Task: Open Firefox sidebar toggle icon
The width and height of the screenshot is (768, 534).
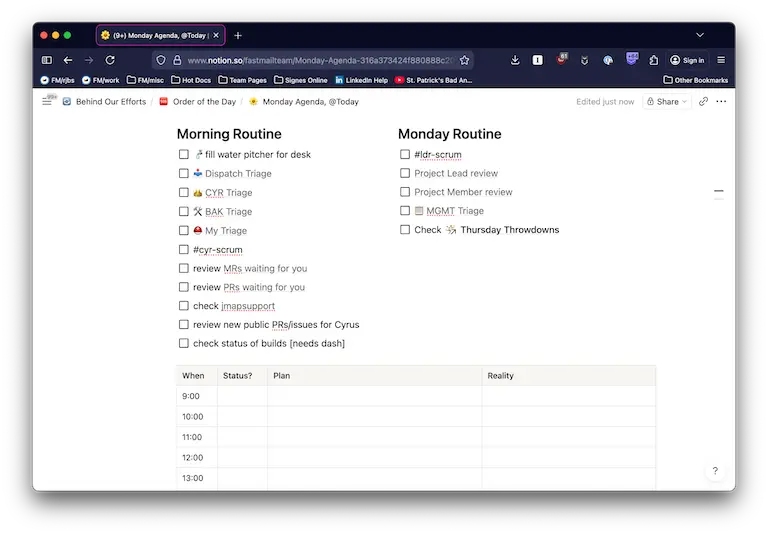Action: [46, 60]
